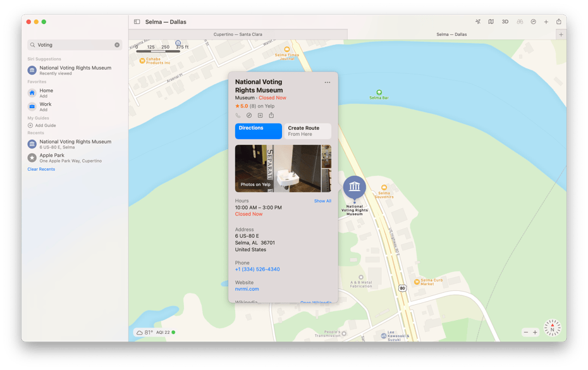Viewport: 588px width, 370px height.
Task: Select the Selma — Dallas tab
Action: click(x=451, y=35)
